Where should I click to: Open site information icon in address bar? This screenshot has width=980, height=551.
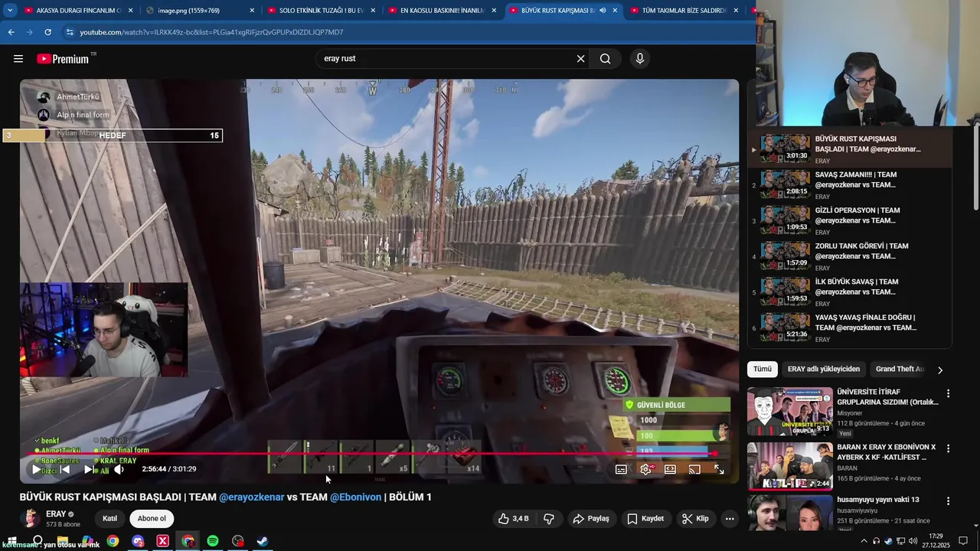click(70, 32)
